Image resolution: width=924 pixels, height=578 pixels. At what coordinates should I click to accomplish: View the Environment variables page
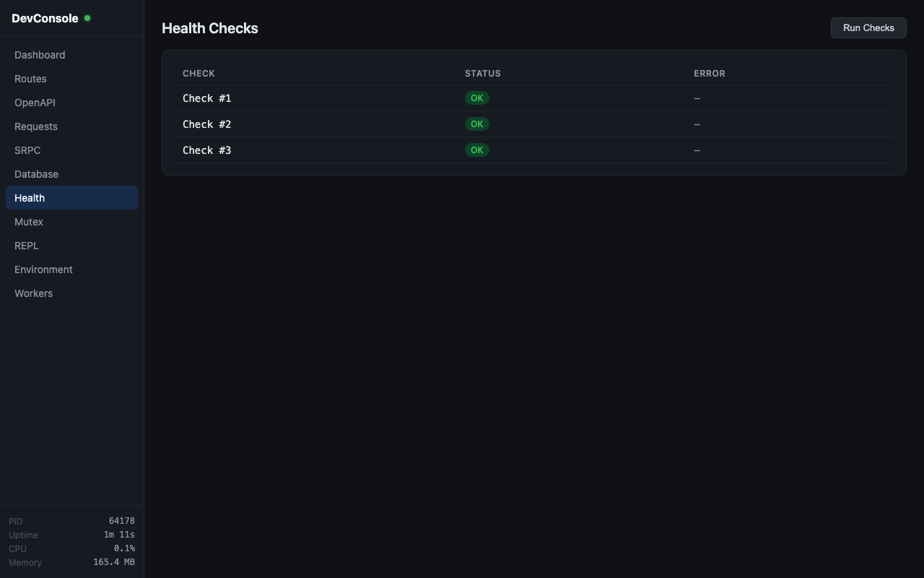point(43,269)
